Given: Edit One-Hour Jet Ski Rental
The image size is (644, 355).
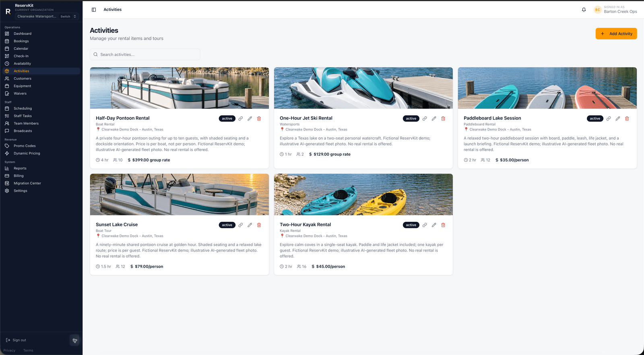Looking at the screenshot, I should point(434,119).
